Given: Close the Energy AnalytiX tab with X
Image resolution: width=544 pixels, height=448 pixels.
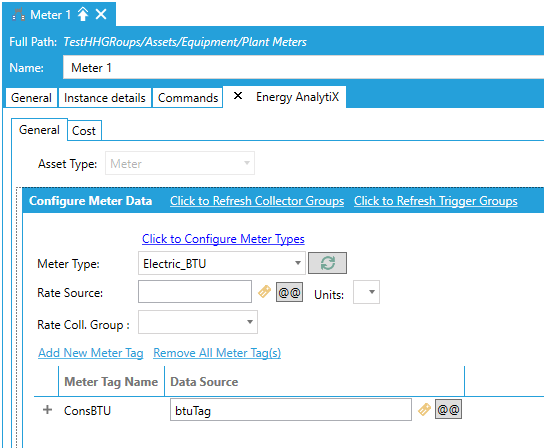Looking at the screenshot, I should [x=238, y=96].
